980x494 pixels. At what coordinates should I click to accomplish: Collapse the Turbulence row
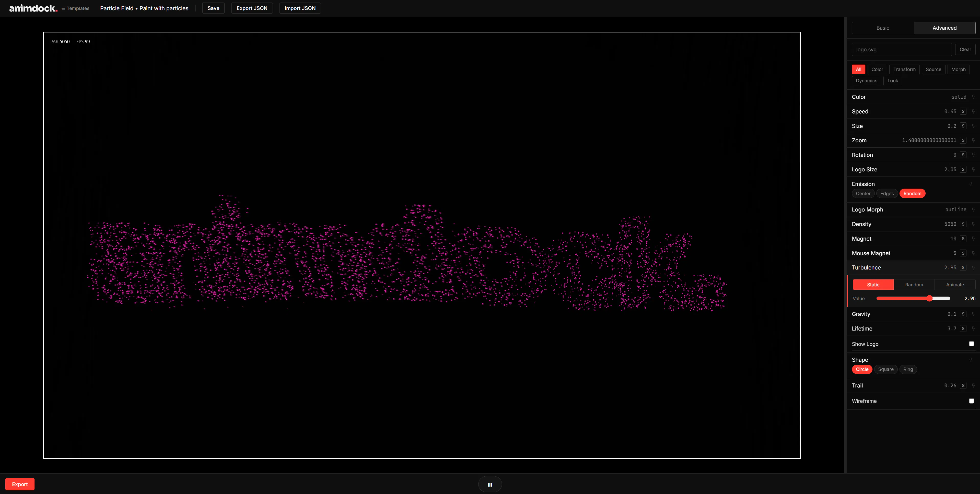click(913, 268)
